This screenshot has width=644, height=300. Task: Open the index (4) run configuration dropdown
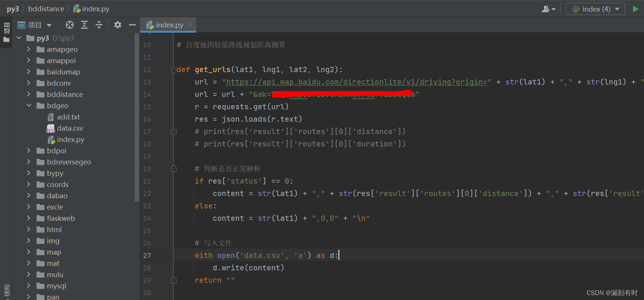(x=595, y=9)
